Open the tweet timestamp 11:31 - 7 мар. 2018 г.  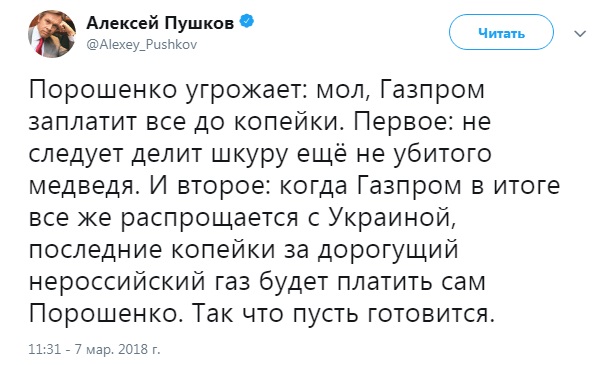[x=94, y=349]
